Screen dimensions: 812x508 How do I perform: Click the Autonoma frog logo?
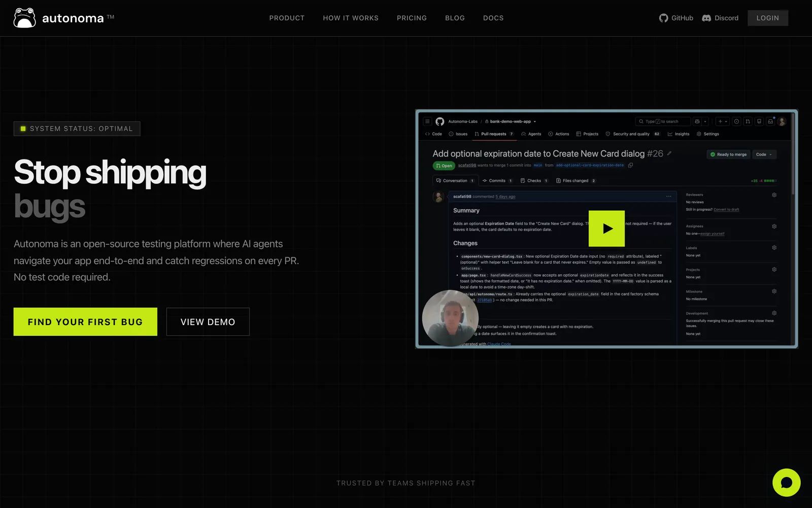[x=24, y=18]
